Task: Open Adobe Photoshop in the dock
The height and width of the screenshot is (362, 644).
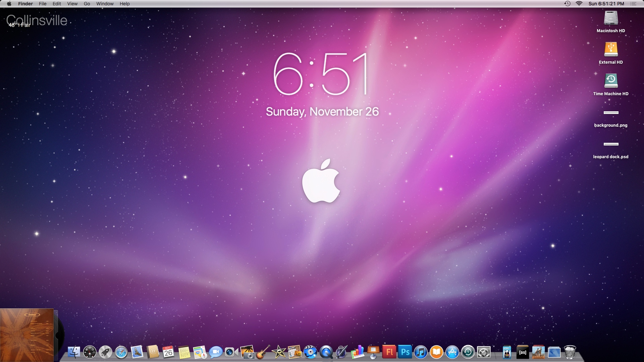Action: point(405,352)
